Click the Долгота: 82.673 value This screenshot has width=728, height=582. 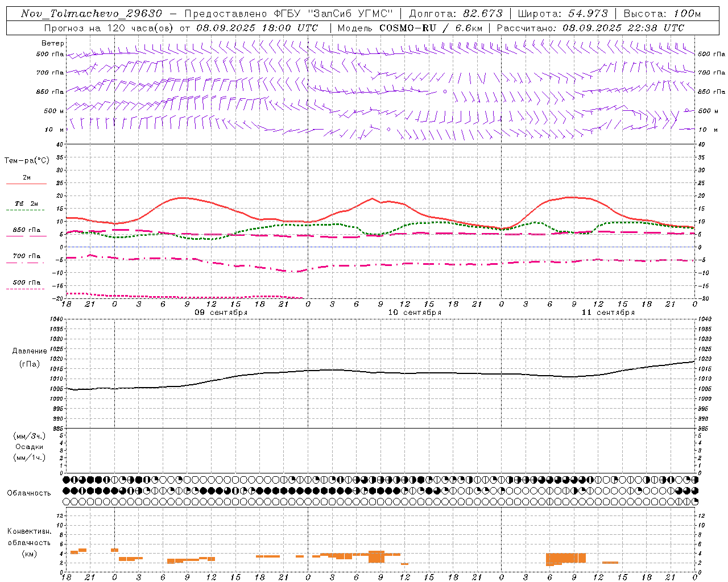[x=456, y=14]
